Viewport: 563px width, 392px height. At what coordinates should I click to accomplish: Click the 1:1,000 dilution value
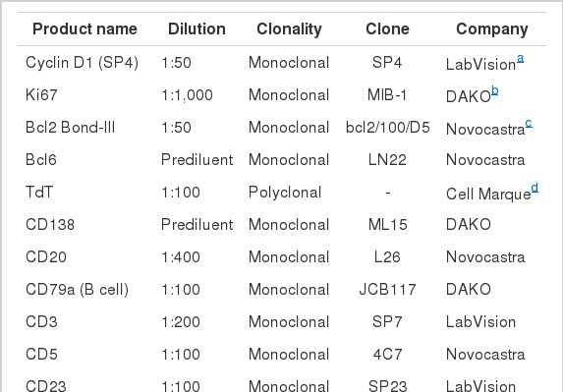187,95
